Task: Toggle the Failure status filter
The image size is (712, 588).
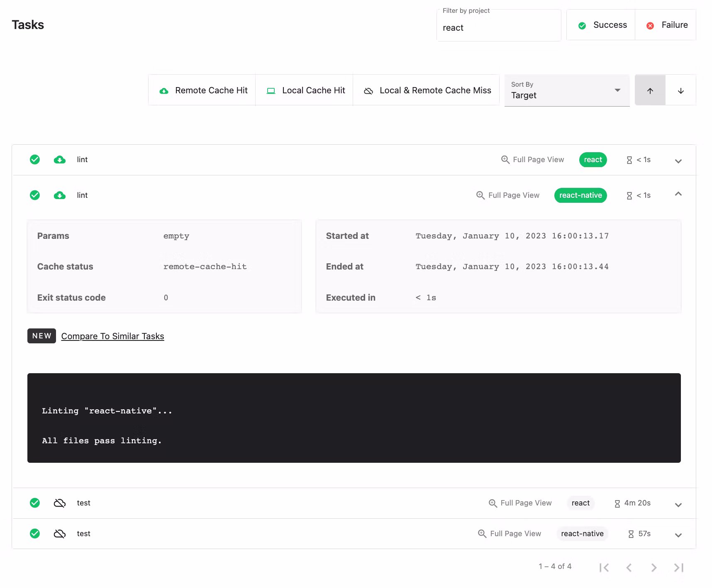Action: 666,25
